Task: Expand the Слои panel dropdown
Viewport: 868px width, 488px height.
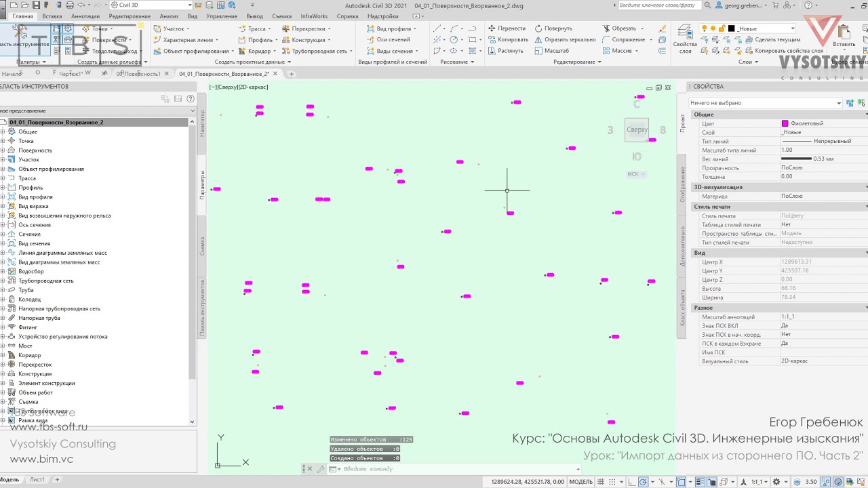Action: point(748,62)
